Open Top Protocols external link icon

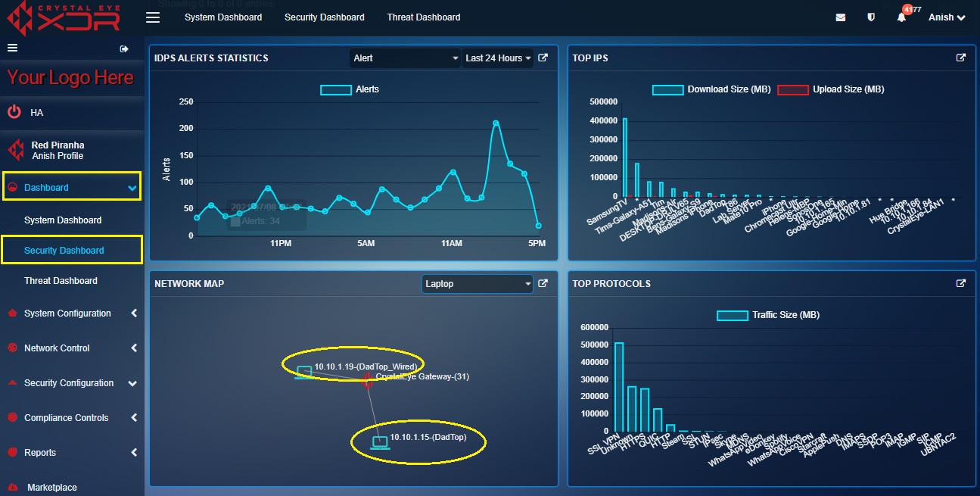pyautogui.click(x=961, y=284)
